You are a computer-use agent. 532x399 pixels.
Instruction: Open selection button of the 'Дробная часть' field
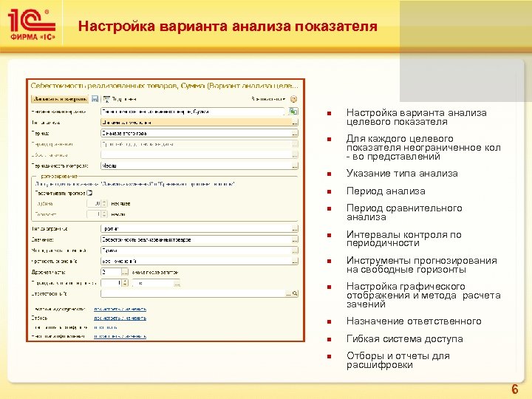tap(125, 272)
